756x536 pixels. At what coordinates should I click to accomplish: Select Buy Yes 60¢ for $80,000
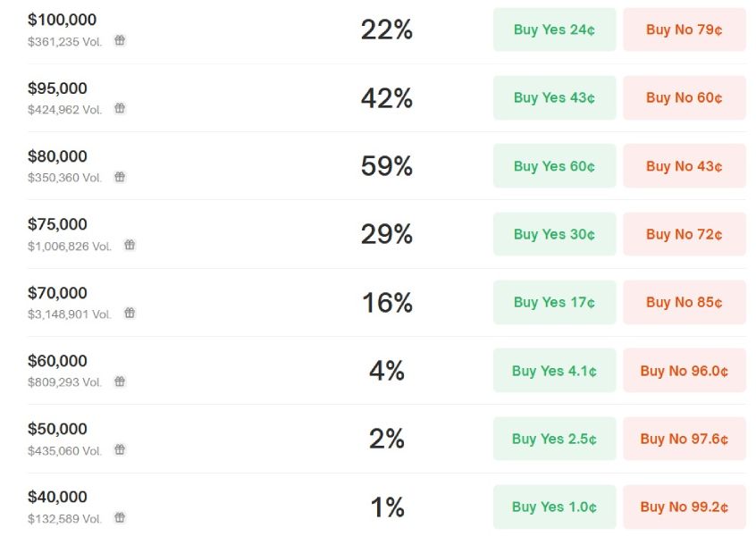click(554, 166)
